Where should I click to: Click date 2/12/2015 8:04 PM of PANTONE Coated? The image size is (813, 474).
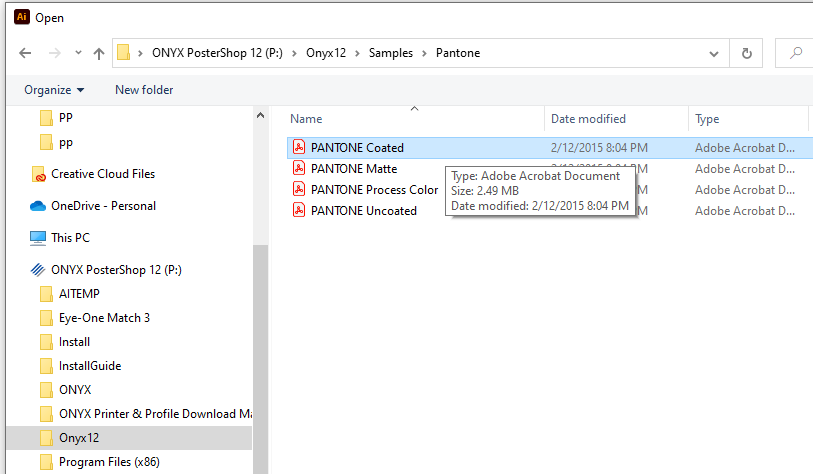pyautogui.click(x=599, y=148)
